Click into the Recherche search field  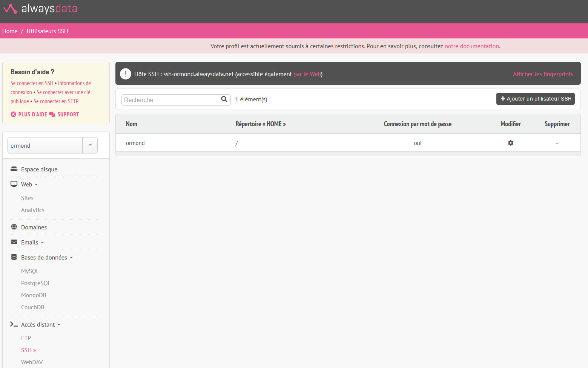(170, 100)
